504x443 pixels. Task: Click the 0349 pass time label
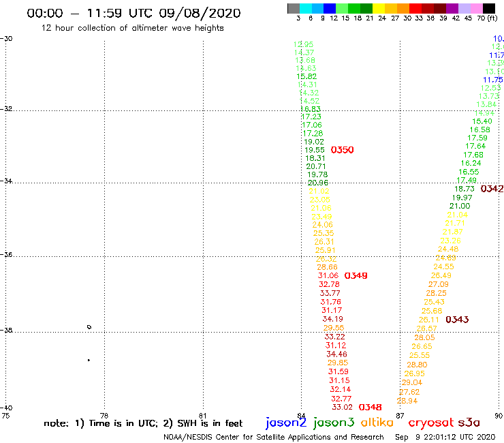pos(356,276)
